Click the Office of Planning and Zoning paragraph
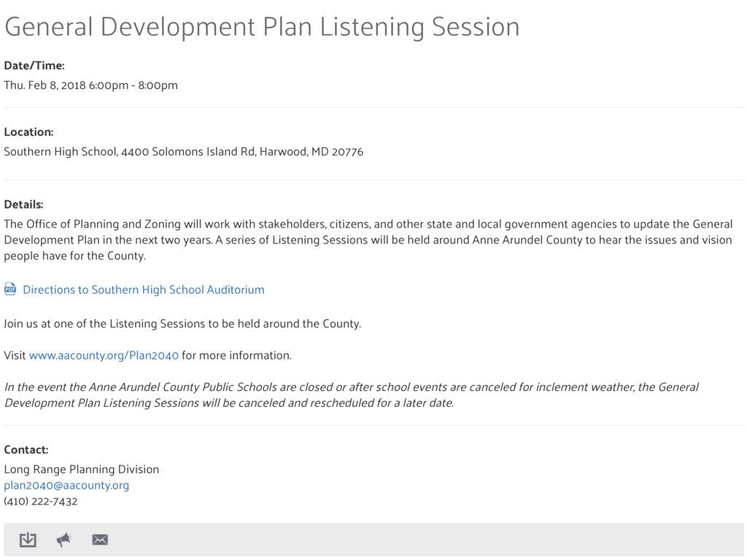The width and height of the screenshot is (747, 560). (368, 240)
